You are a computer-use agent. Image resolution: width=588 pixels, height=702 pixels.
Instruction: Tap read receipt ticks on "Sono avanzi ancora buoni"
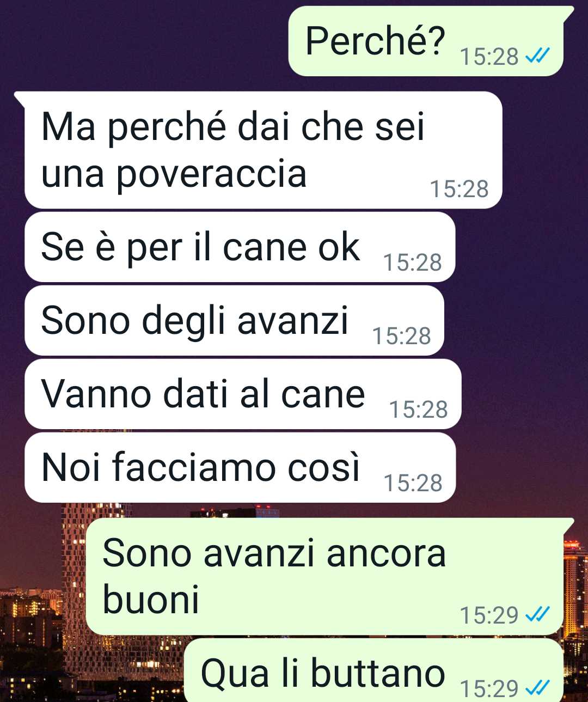[537, 614]
